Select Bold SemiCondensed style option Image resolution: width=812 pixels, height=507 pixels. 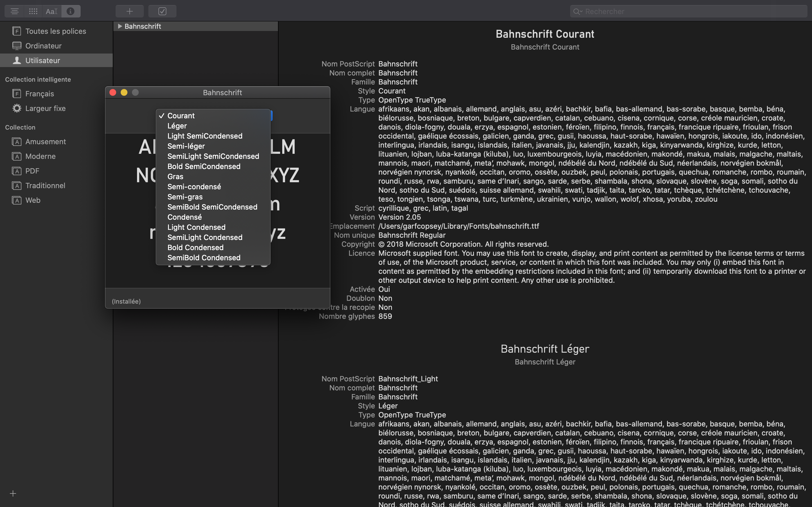coord(204,166)
